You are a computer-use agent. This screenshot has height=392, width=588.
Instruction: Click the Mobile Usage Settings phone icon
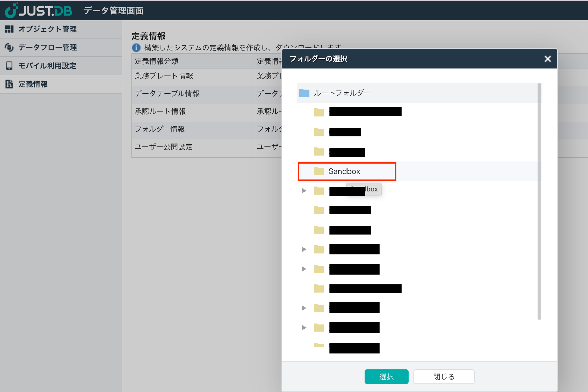click(x=9, y=66)
